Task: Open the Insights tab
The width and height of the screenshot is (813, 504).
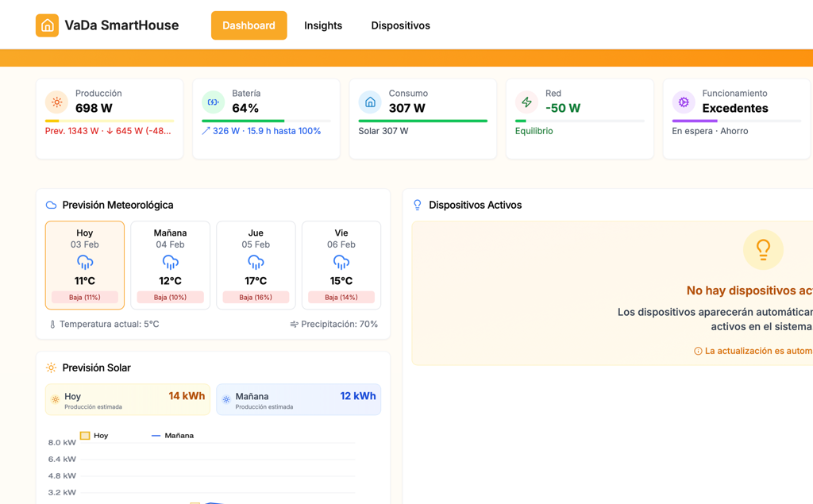Action: click(x=323, y=25)
